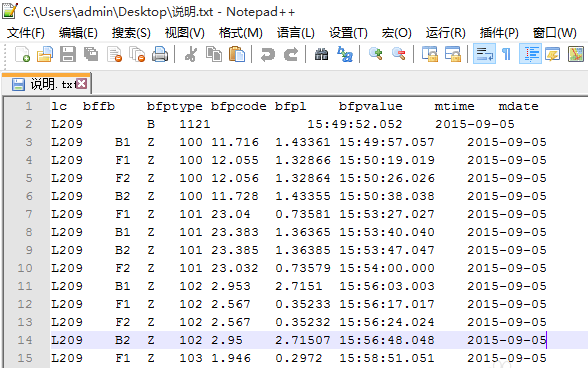The image size is (588, 368).
Task: Click the value '12.055' in line 4
Action: tap(235, 160)
